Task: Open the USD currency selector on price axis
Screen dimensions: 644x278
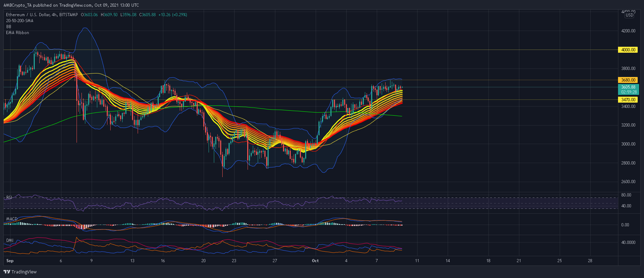Action: [630, 15]
